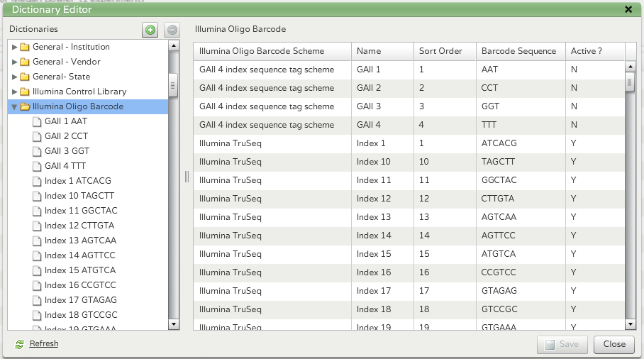Click the scheme cell in the GAII 4 row
Screen dimensions: 644x359
pos(272,125)
